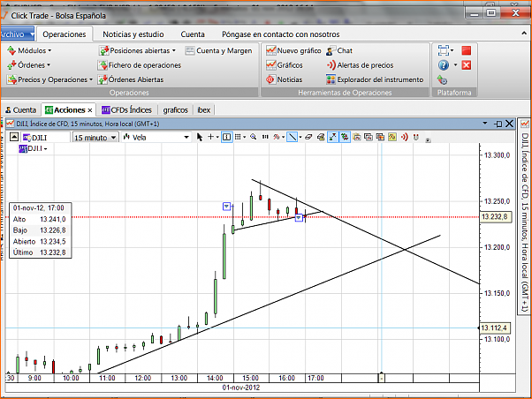The height and width of the screenshot is (399, 532).
Task: Open Órdenes Abiertas
Action: 131,79
